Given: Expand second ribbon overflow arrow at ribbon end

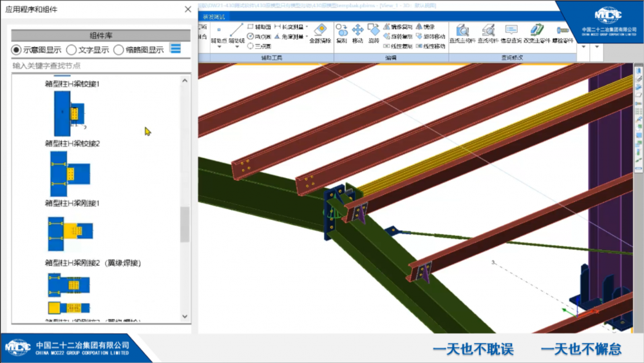Looking at the screenshot, I should (597, 47).
